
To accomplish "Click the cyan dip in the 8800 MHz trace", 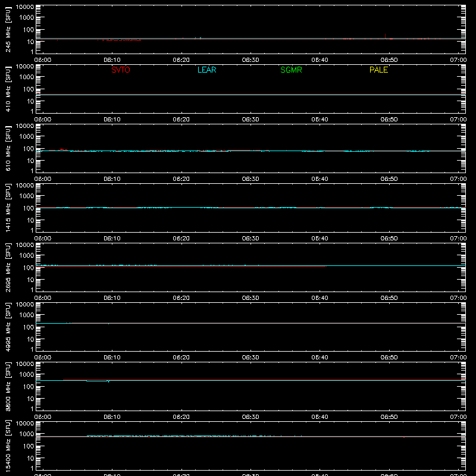I will (108, 381).
